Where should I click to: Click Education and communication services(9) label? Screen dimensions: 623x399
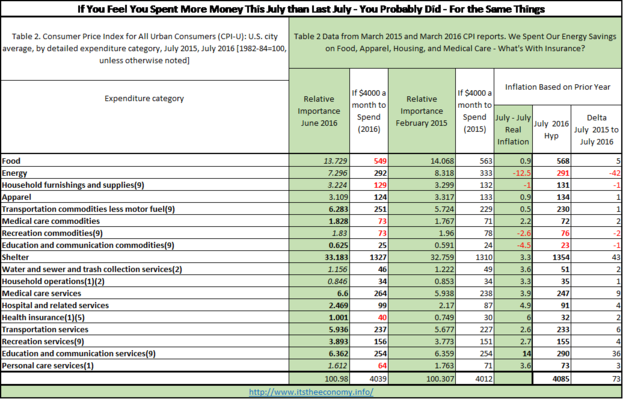[78, 353]
